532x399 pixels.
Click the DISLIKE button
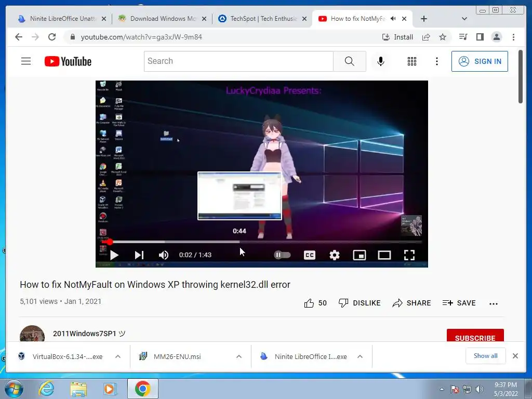point(360,303)
